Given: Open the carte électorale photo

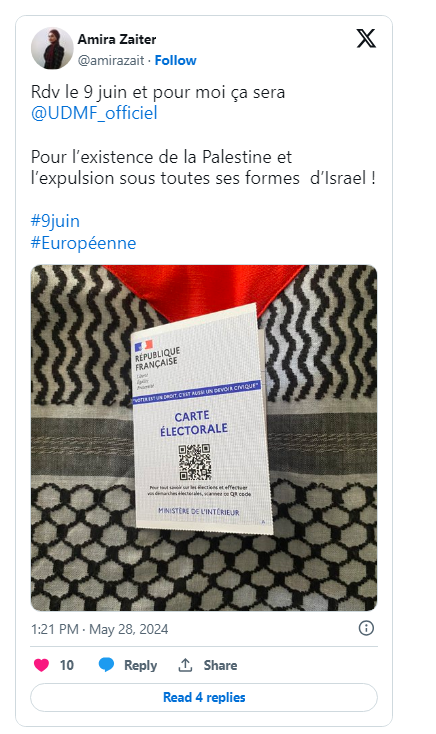Looking at the screenshot, I should [x=204, y=438].
